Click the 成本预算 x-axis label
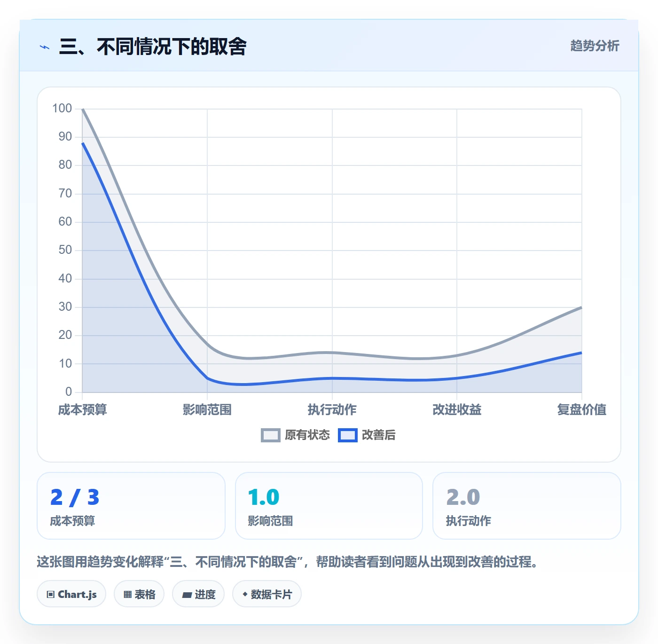658x644 pixels. click(83, 410)
